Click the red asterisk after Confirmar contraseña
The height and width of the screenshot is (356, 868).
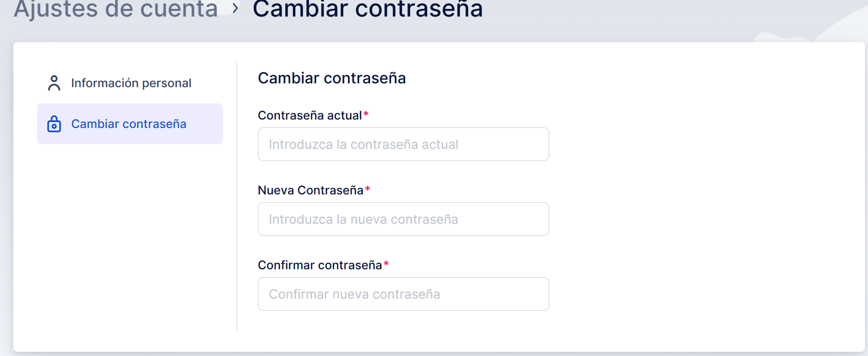[386, 264]
